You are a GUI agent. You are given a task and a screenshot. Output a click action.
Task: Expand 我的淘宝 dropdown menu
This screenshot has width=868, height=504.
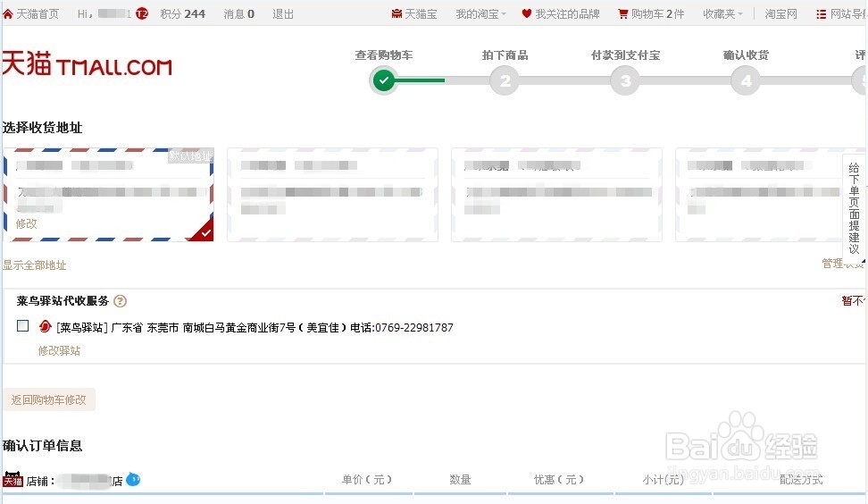point(480,13)
